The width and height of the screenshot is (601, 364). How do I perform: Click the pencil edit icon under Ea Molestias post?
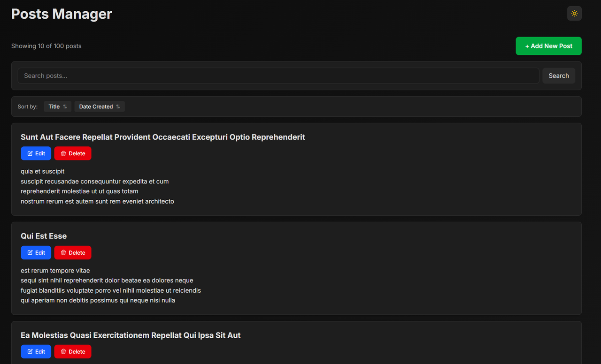tap(30, 351)
